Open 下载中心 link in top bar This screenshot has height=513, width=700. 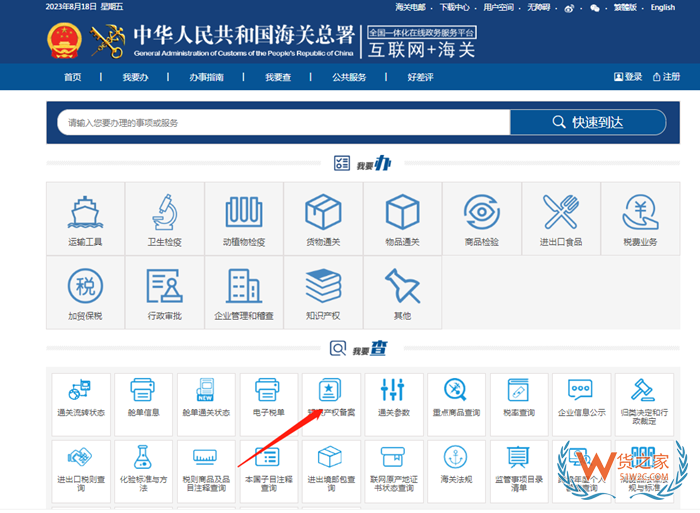pyautogui.click(x=454, y=8)
